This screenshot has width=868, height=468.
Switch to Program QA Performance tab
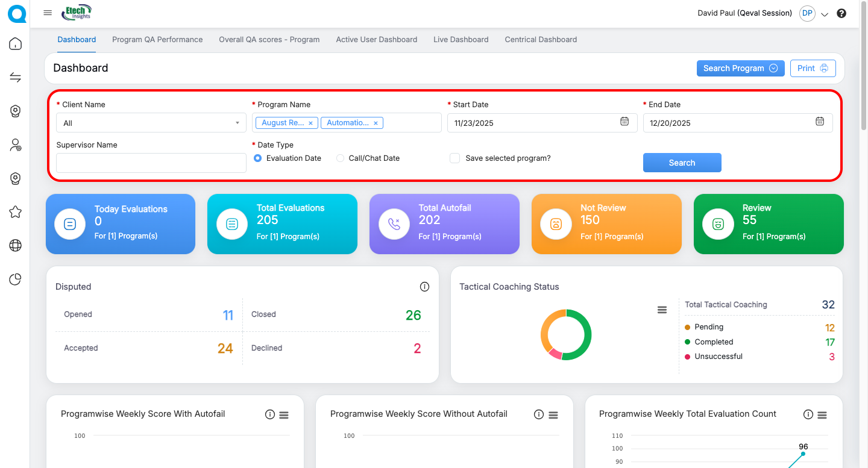pyautogui.click(x=157, y=40)
